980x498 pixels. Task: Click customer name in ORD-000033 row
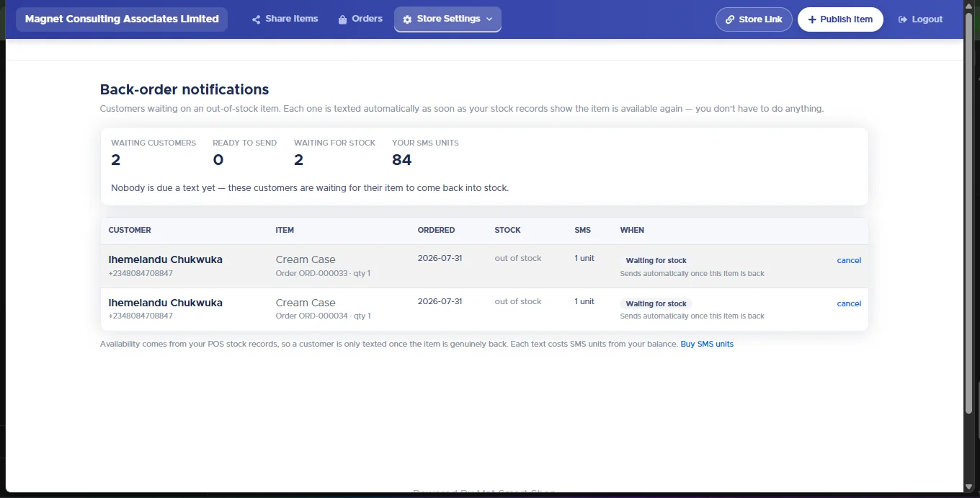point(165,259)
